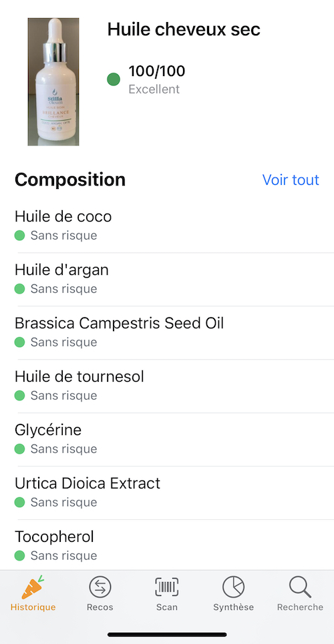Open the product bottle photo
The height and width of the screenshot is (644, 334).
pyautogui.click(x=53, y=81)
